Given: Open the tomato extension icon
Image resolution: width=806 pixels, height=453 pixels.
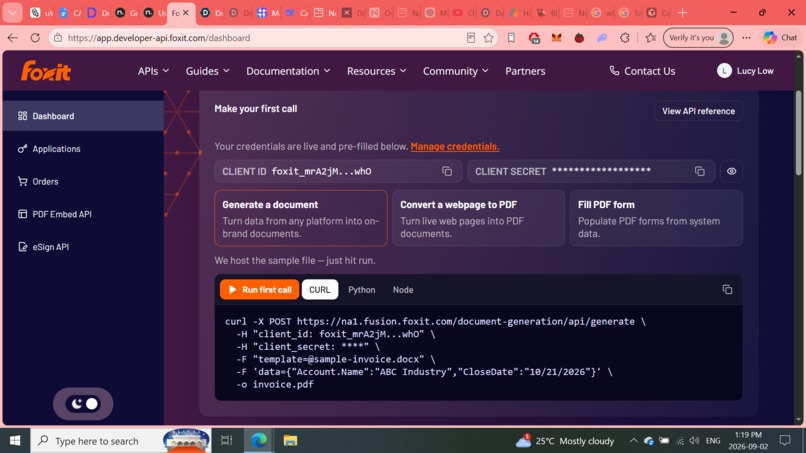Looking at the screenshot, I should pos(579,38).
